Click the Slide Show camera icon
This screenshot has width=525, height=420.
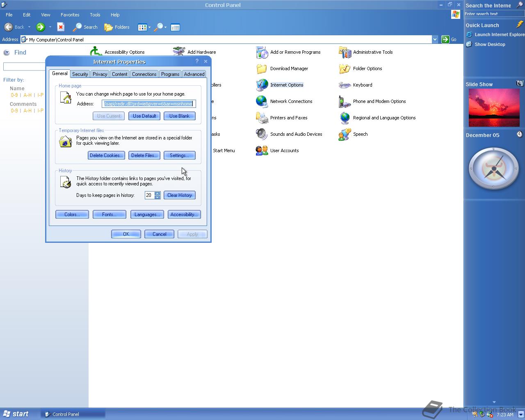coord(520,83)
